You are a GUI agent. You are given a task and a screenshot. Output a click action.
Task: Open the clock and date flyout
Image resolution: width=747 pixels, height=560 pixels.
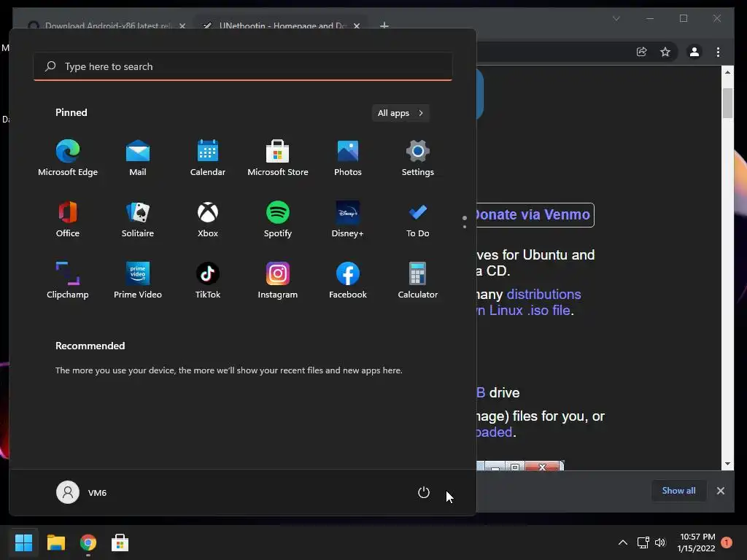click(x=697, y=542)
